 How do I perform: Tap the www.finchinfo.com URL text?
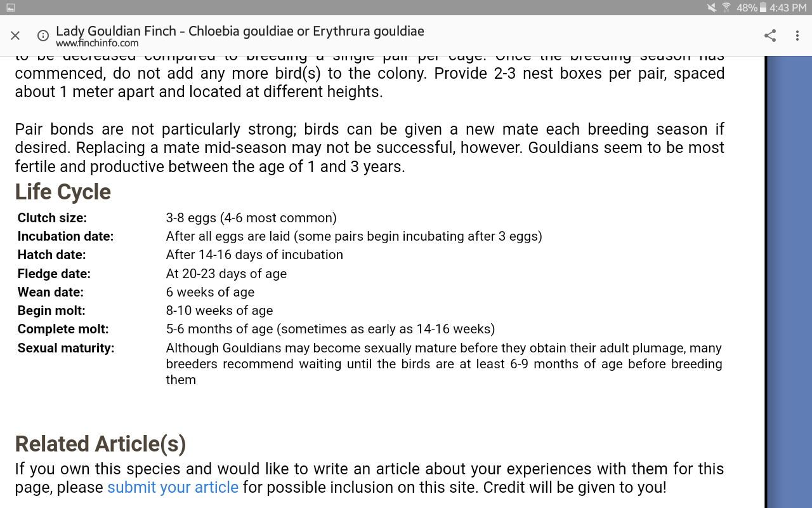click(97, 43)
